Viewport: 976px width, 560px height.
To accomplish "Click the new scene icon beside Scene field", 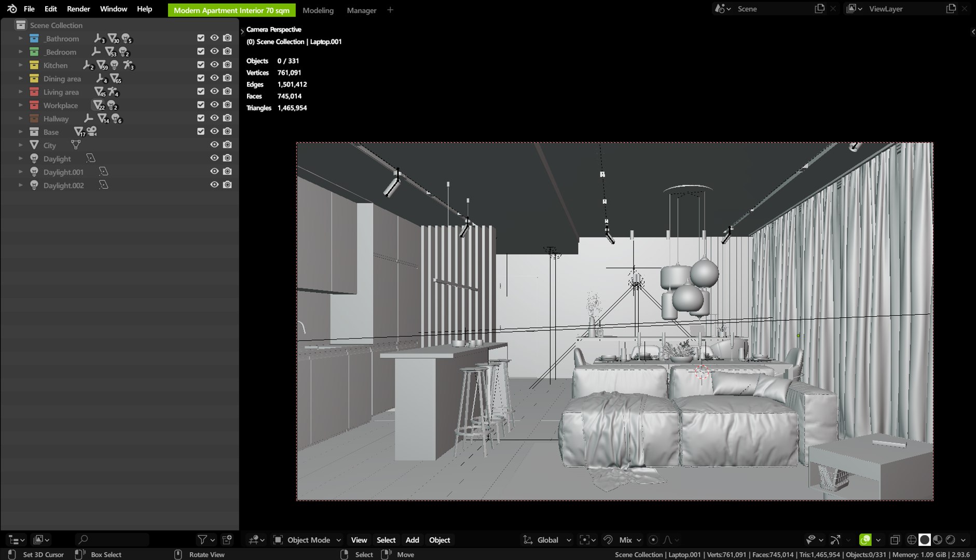I will click(x=820, y=9).
